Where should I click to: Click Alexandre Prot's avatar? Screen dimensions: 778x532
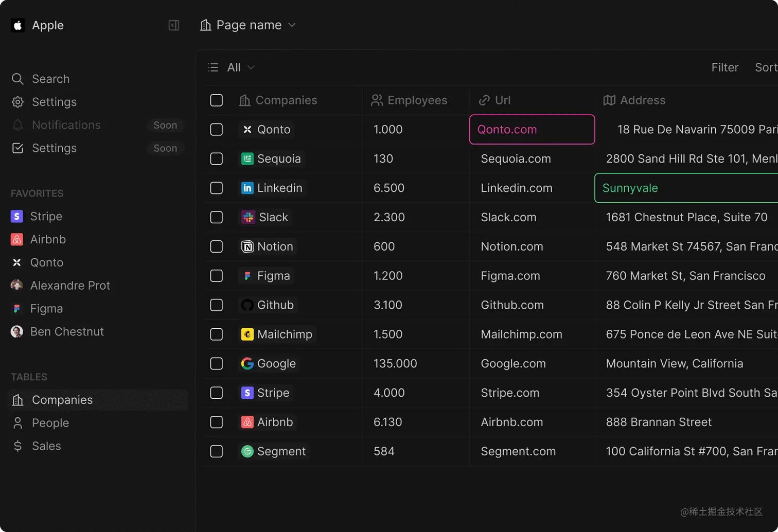[x=17, y=286]
